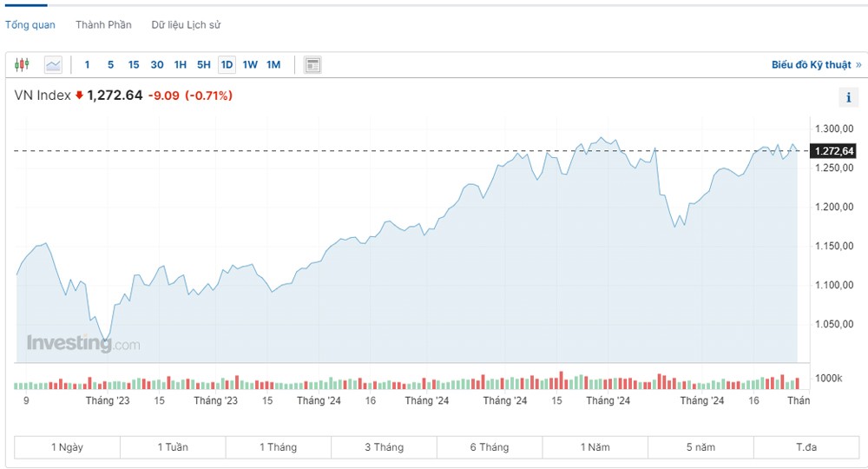
Task: Open the Tổng quan tab
Action: pyautogui.click(x=30, y=25)
